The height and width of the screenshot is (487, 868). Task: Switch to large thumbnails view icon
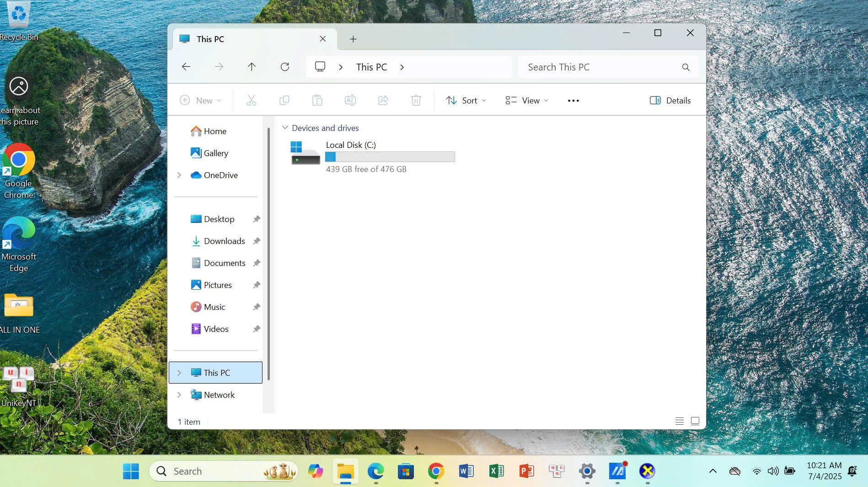click(x=695, y=421)
